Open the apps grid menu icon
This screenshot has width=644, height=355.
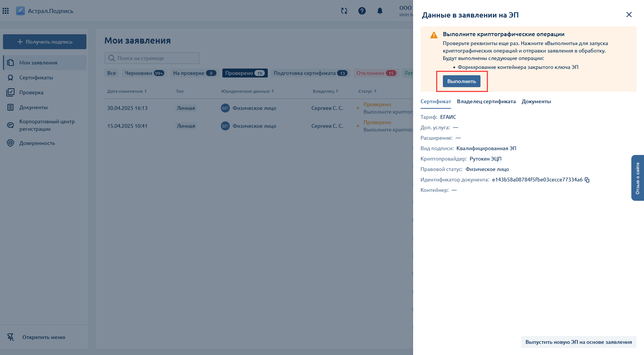click(6, 11)
